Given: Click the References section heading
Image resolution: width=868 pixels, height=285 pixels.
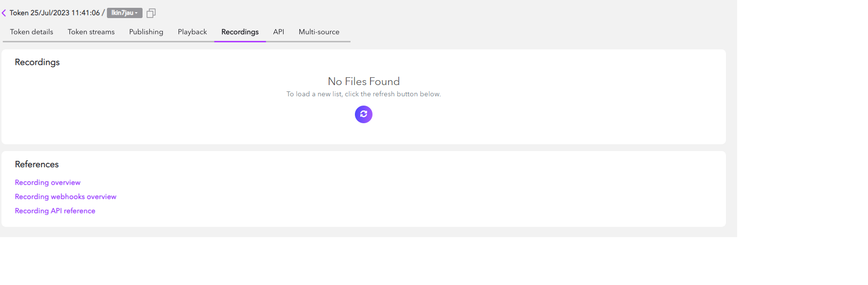Looking at the screenshot, I should (37, 164).
